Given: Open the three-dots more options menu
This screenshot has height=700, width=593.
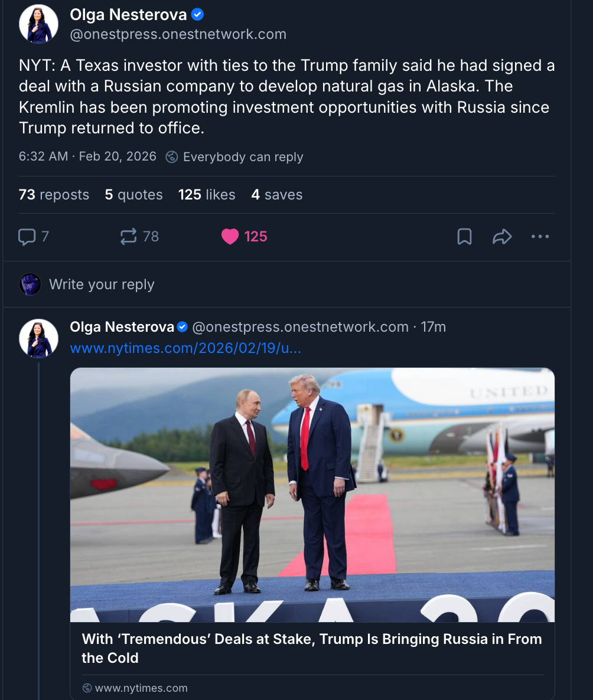Looking at the screenshot, I should [x=540, y=237].
